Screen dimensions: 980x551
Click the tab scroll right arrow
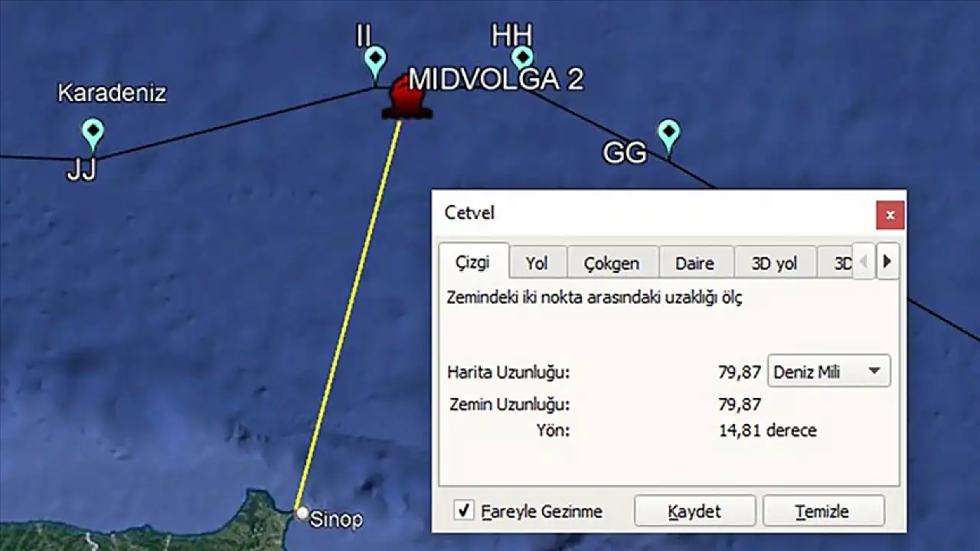887,262
